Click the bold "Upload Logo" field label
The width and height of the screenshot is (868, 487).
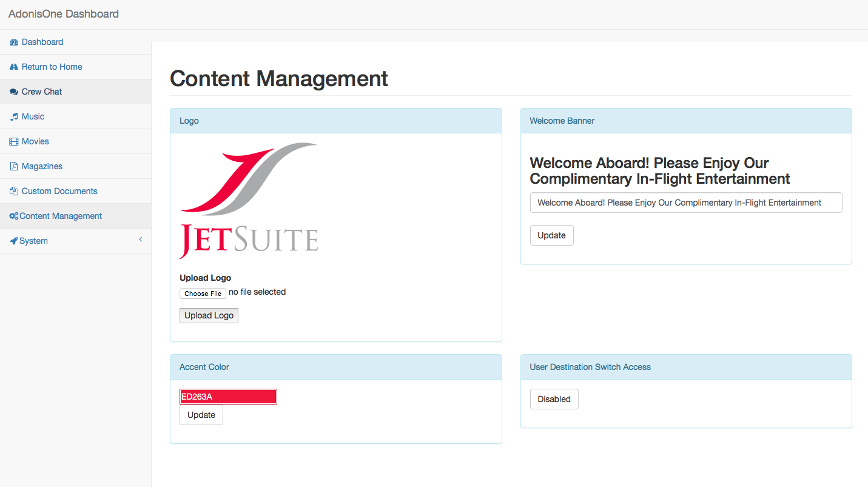click(205, 278)
